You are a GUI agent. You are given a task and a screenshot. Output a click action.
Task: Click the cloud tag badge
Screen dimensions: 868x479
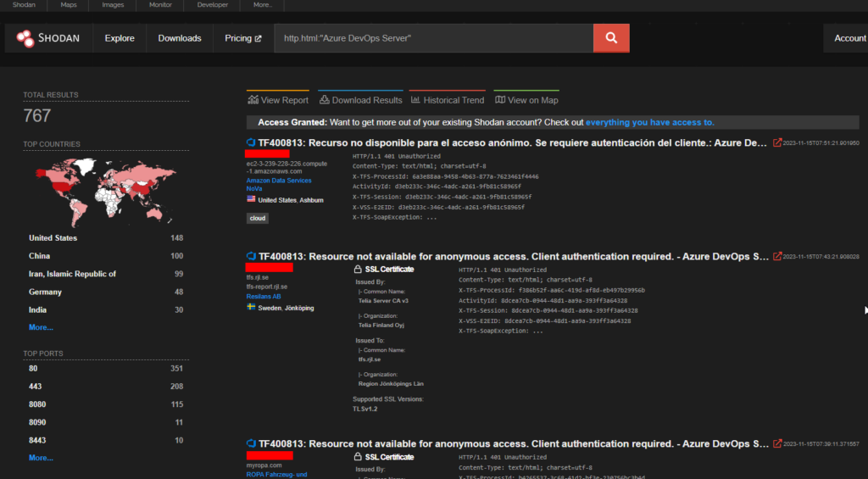258,218
